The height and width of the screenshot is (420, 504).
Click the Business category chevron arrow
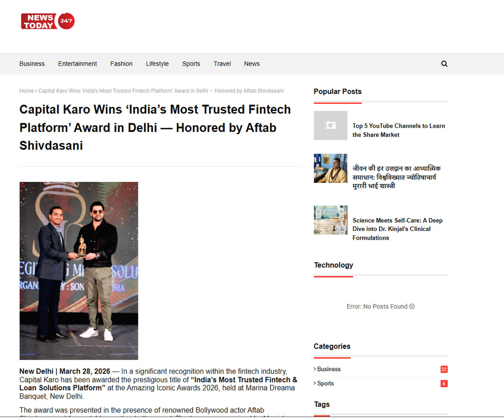315,369
